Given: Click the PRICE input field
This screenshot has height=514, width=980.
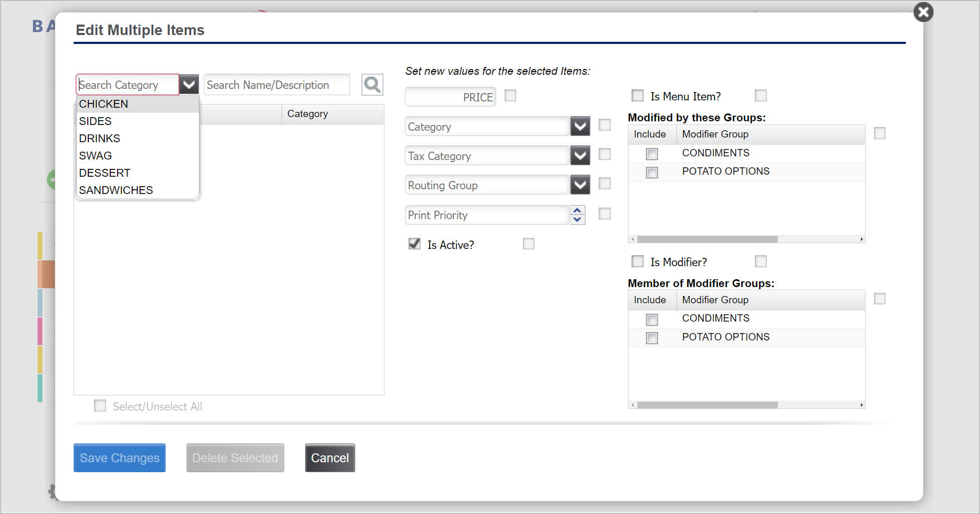Looking at the screenshot, I should [450, 97].
